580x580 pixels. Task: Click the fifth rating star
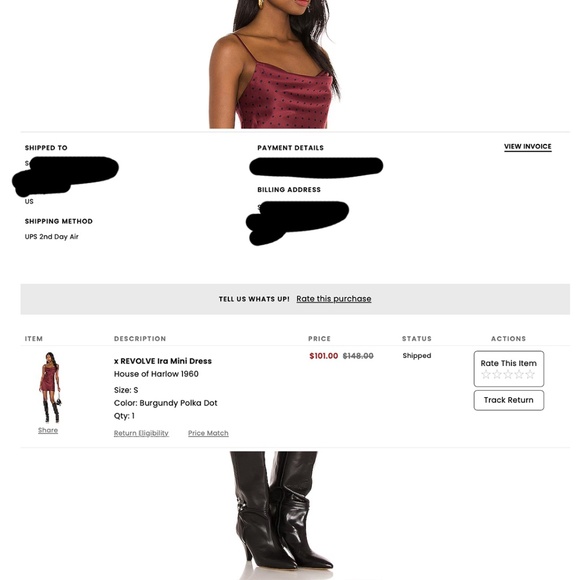[530, 375]
